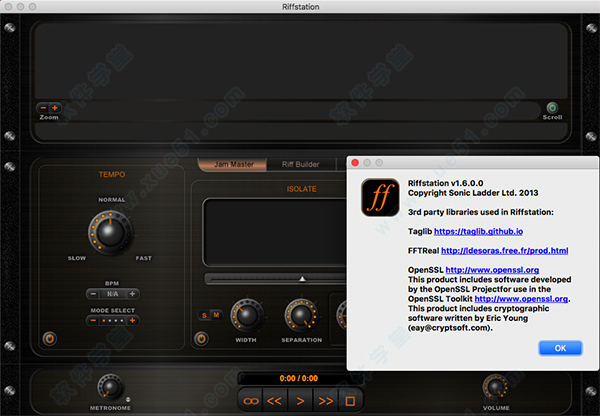This screenshot has width=600, height=416.
Task: Open the OpenSSL Toolkit link
Action: 521,299
